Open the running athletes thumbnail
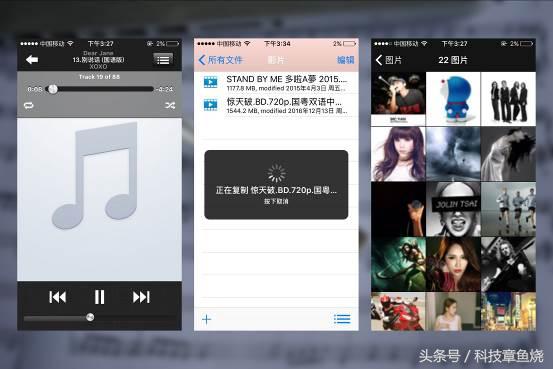Viewport: 553px width, 369px height. click(508, 209)
